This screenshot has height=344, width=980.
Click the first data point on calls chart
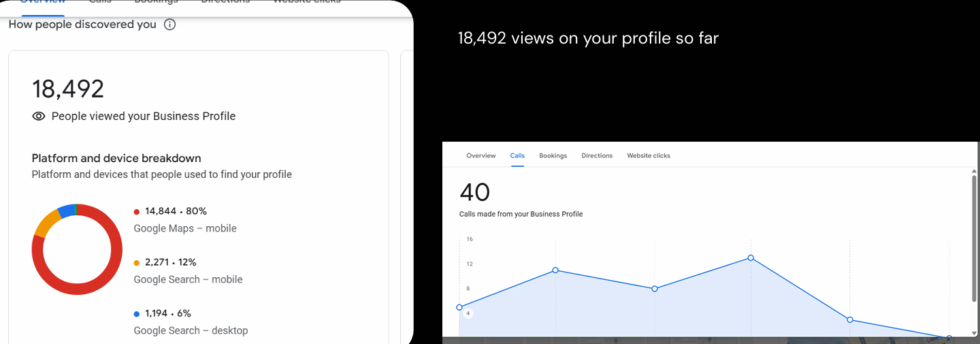pos(459,307)
